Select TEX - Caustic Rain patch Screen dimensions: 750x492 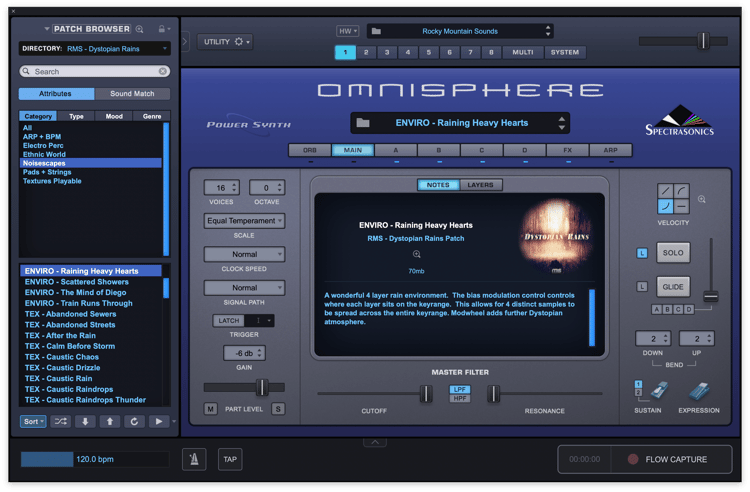[x=91, y=379]
